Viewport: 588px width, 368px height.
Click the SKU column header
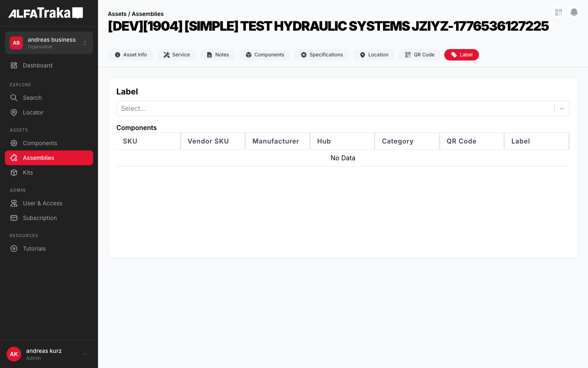130,141
